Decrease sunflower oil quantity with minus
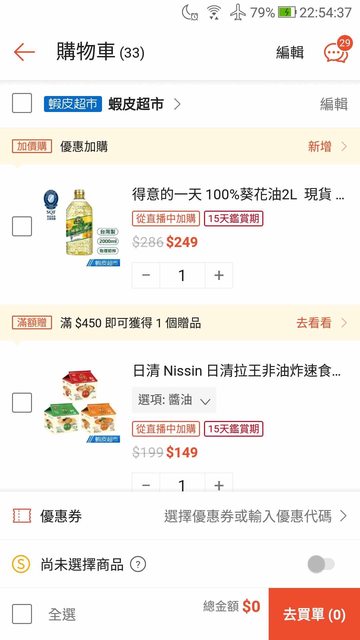 point(146,276)
